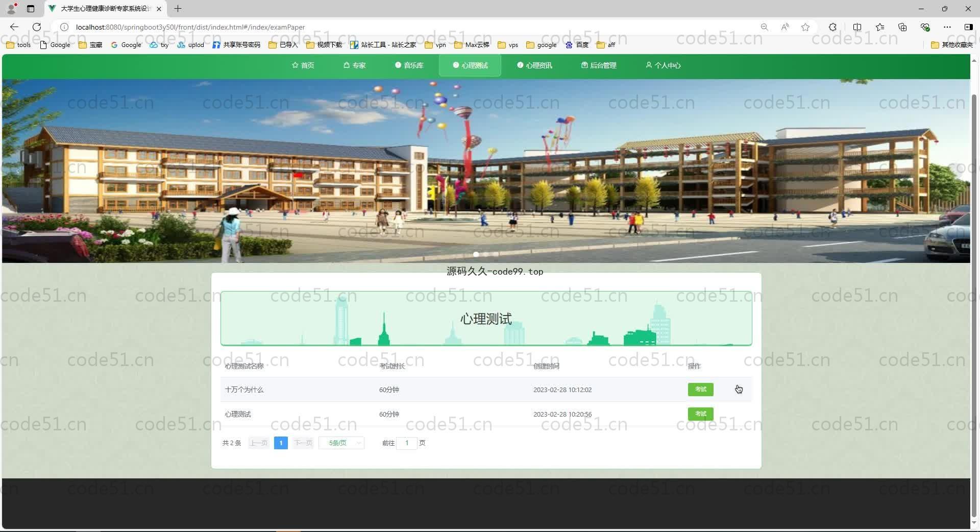Screen dimensions: 980x532
Task: Open uplod bookmark
Action: (x=191, y=45)
